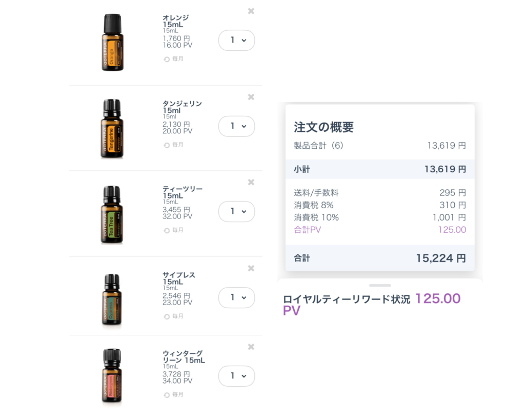Click the 毎月 recurring icon under タンジェリン
525x420 pixels.
pos(167,145)
